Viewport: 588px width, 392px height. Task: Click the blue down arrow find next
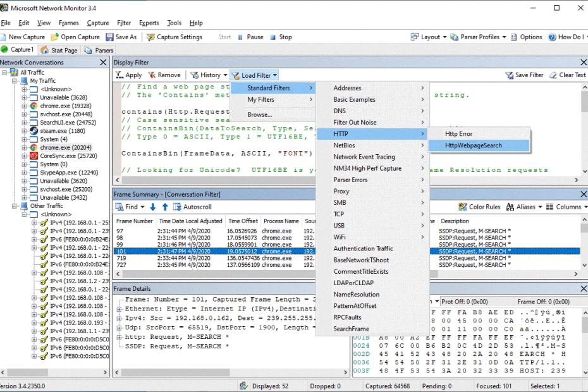(x=152, y=207)
